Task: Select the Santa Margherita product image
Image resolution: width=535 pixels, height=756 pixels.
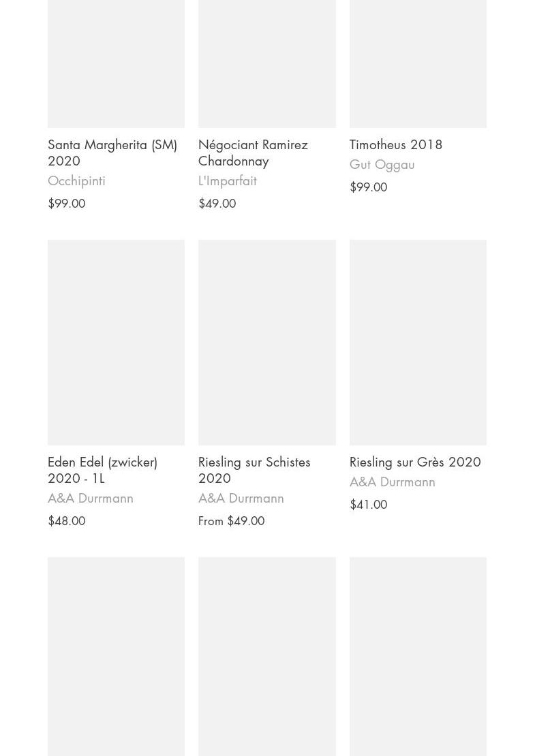Action: pyautogui.click(x=116, y=63)
